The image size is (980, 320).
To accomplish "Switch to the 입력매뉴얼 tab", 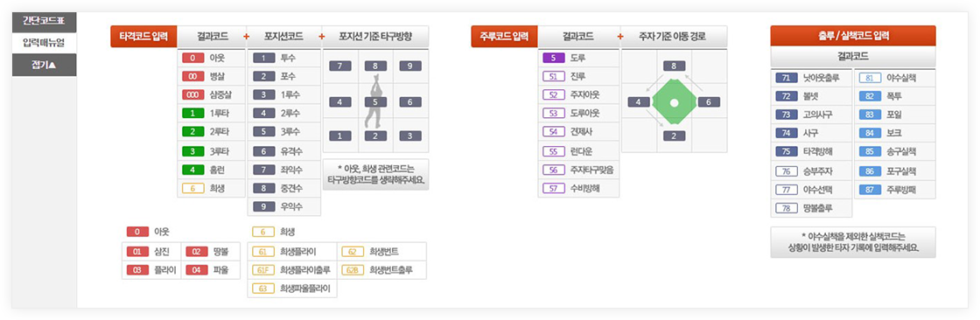I will 44,43.
